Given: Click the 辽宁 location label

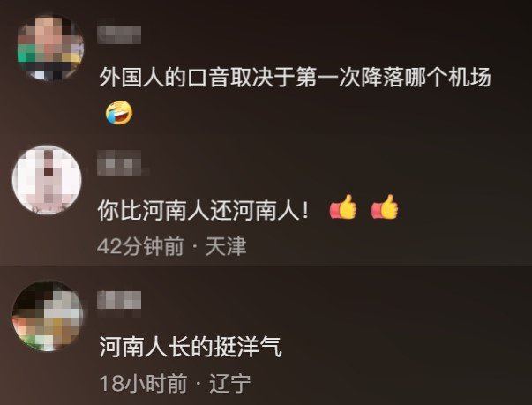Looking at the screenshot, I should click(x=230, y=383).
